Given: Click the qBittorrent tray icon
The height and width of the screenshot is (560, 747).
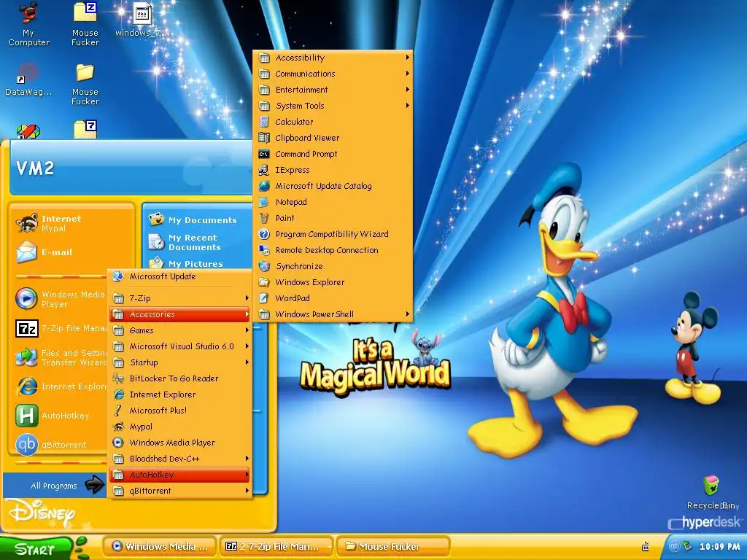Looking at the screenshot, I should [674, 547].
